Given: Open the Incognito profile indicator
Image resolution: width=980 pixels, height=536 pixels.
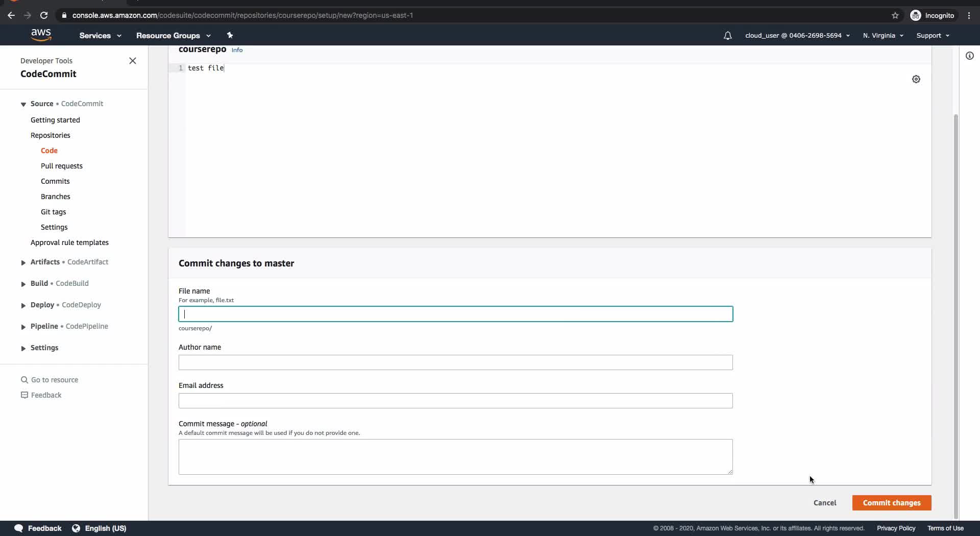Looking at the screenshot, I should [x=932, y=15].
